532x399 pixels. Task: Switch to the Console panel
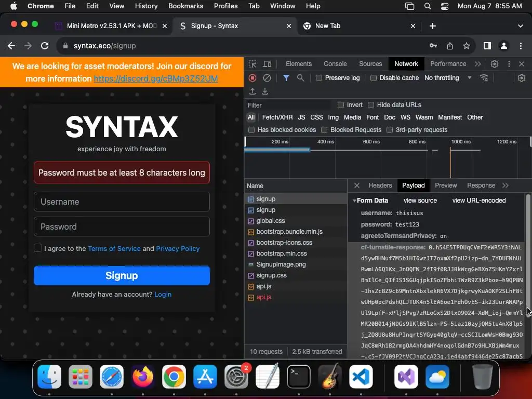(335, 64)
